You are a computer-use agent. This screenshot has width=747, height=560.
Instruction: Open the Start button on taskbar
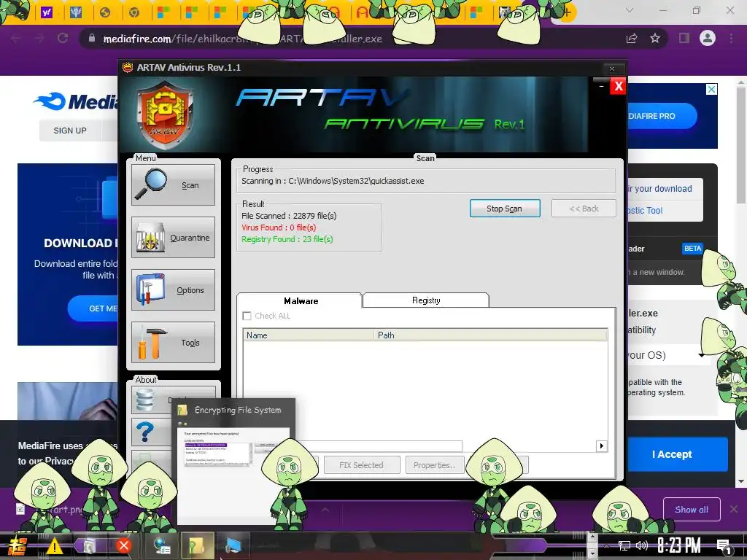(x=18, y=546)
